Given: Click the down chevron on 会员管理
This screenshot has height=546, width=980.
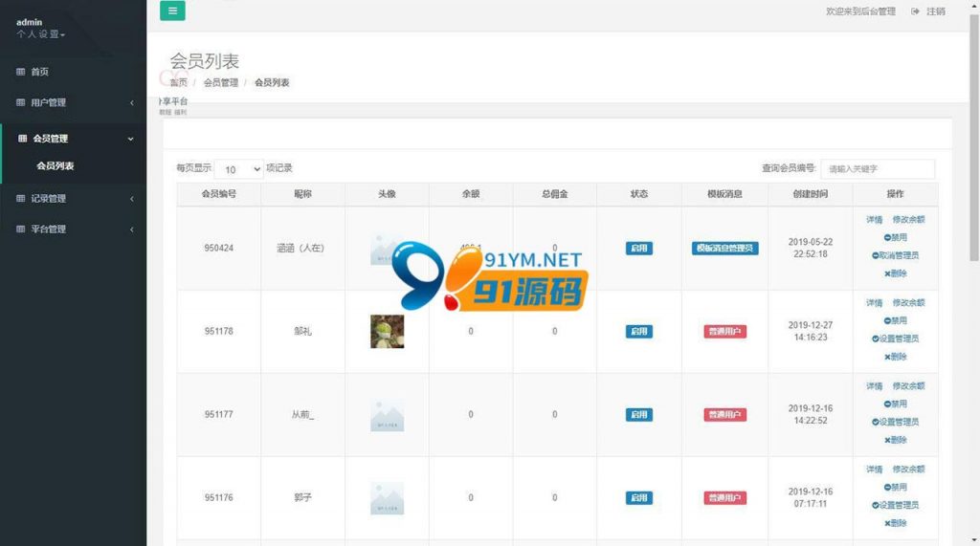Looking at the screenshot, I should 130,139.
